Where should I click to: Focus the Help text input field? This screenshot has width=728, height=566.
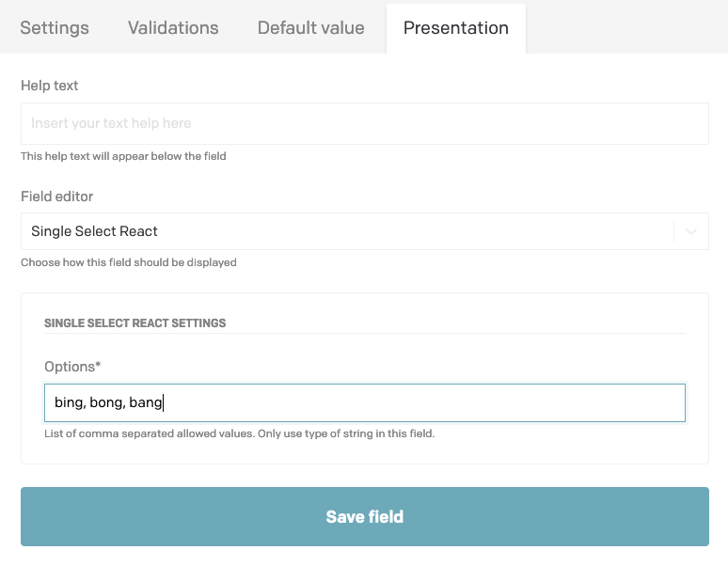(364, 123)
